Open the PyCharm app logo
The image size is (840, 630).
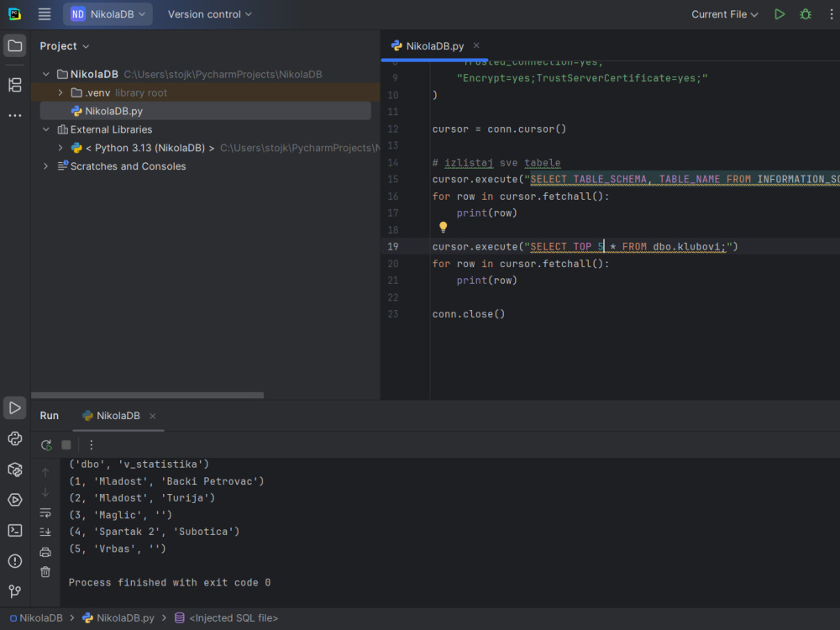tap(15, 14)
